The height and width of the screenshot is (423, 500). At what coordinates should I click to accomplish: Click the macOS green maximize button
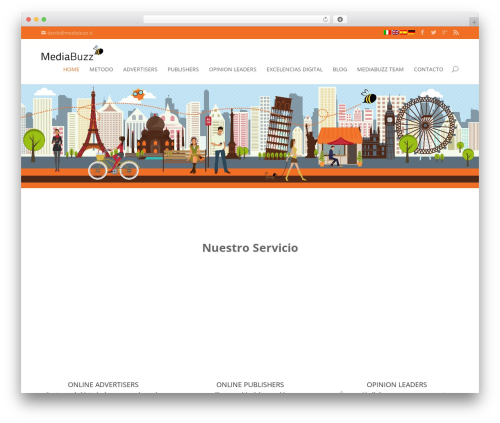tap(44, 19)
